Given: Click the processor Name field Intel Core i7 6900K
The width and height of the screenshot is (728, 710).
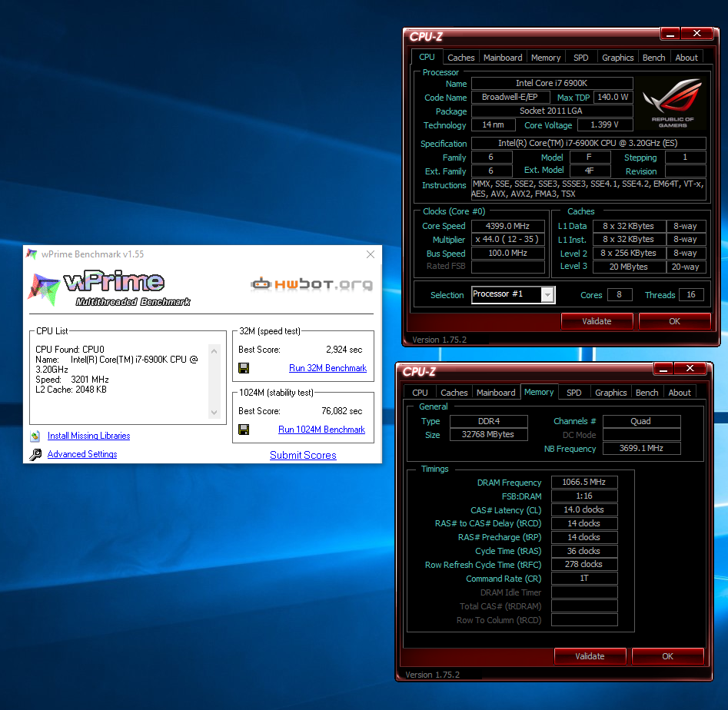Looking at the screenshot, I should point(552,83).
